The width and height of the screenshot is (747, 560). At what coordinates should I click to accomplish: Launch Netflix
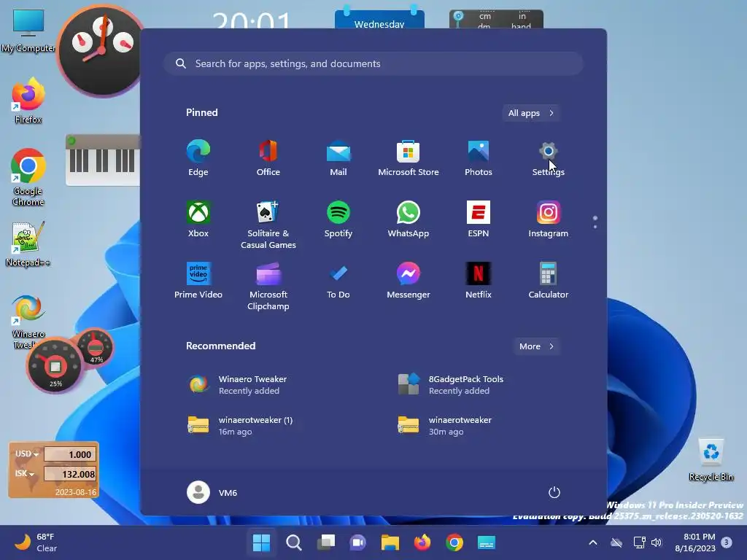[479, 281]
